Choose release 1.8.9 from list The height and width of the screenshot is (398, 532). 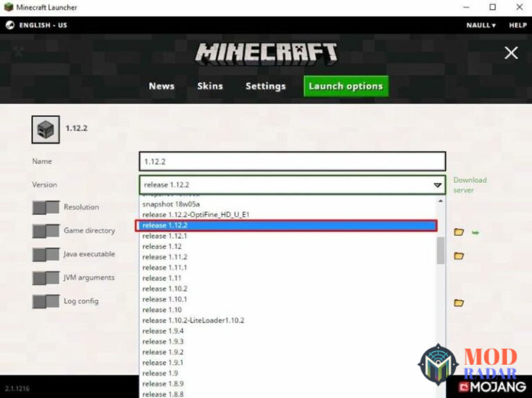[288, 383]
